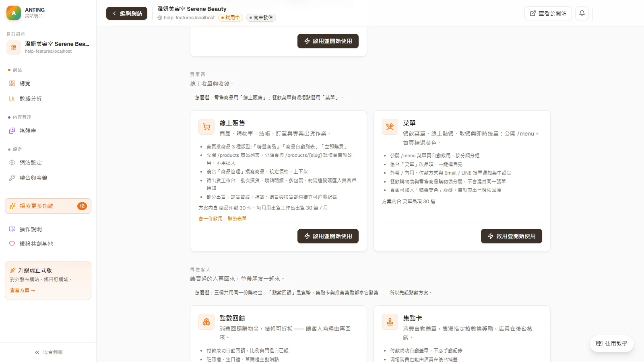Viewport: 644px width, 362px height.
Task: Click the 編輯網站 back button
Action: (x=127, y=13)
